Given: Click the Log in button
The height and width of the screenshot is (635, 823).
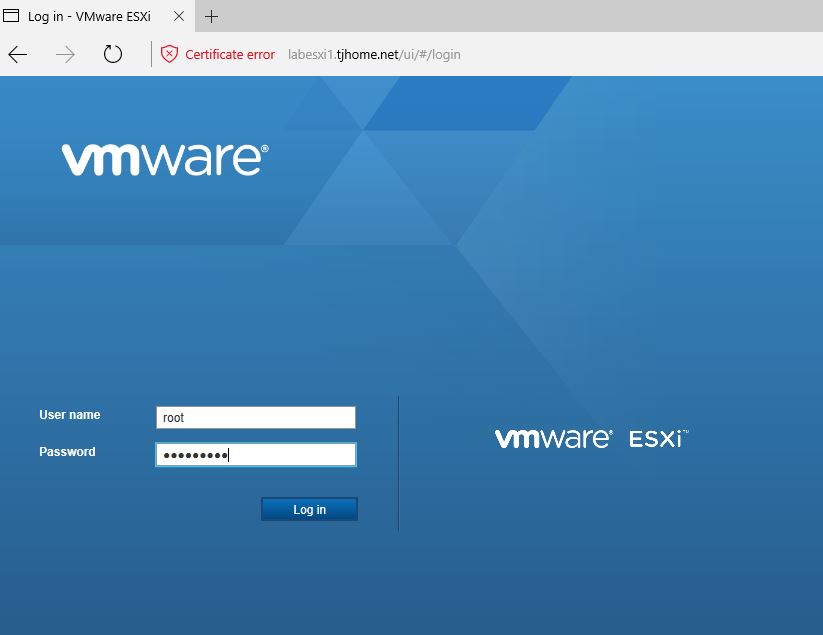Looking at the screenshot, I should click(x=310, y=509).
